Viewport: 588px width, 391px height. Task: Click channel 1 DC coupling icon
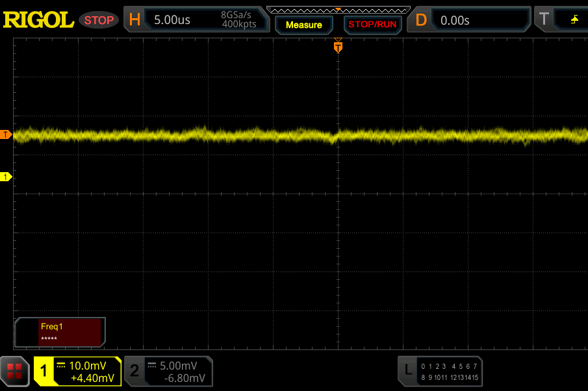point(61,365)
